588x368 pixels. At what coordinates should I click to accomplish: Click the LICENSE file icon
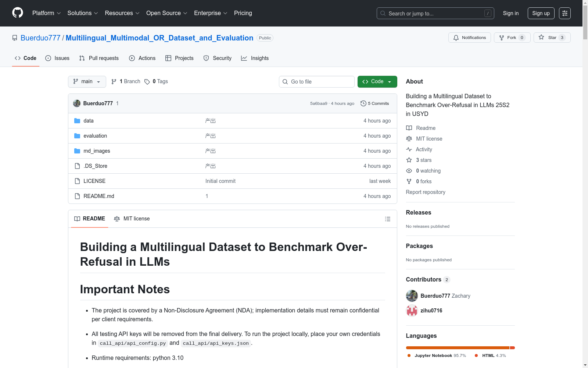(x=77, y=181)
